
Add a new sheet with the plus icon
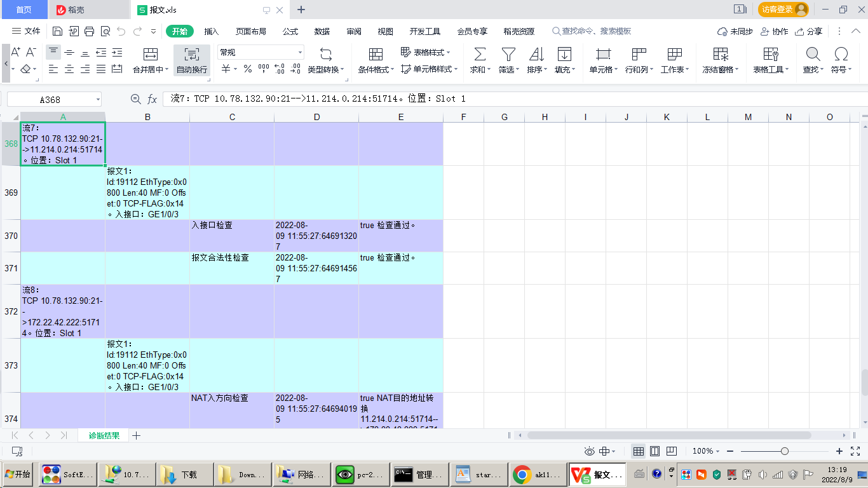136,435
